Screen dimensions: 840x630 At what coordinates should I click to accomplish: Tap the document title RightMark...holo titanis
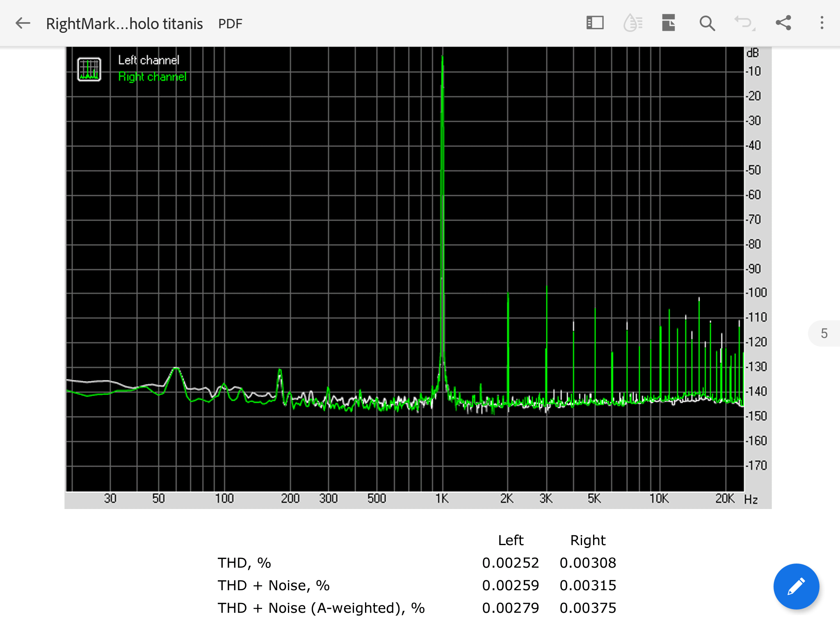pyautogui.click(x=124, y=24)
